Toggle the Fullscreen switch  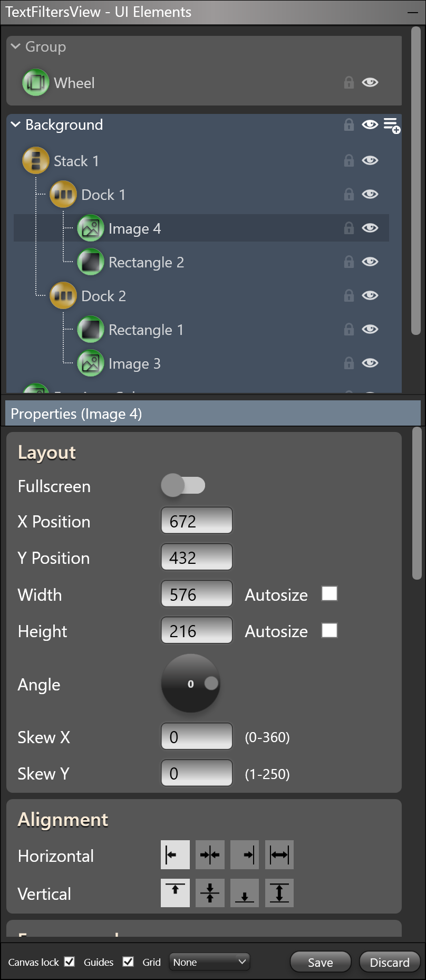(183, 485)
